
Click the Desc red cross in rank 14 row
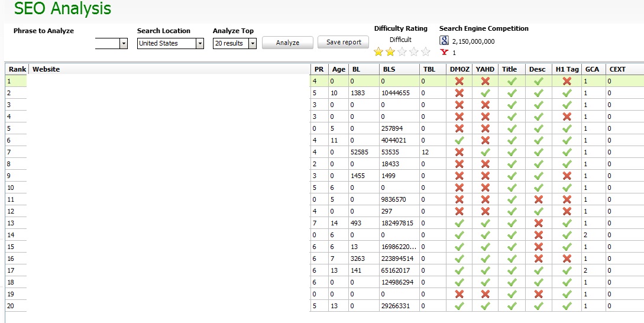coord(539,235)
